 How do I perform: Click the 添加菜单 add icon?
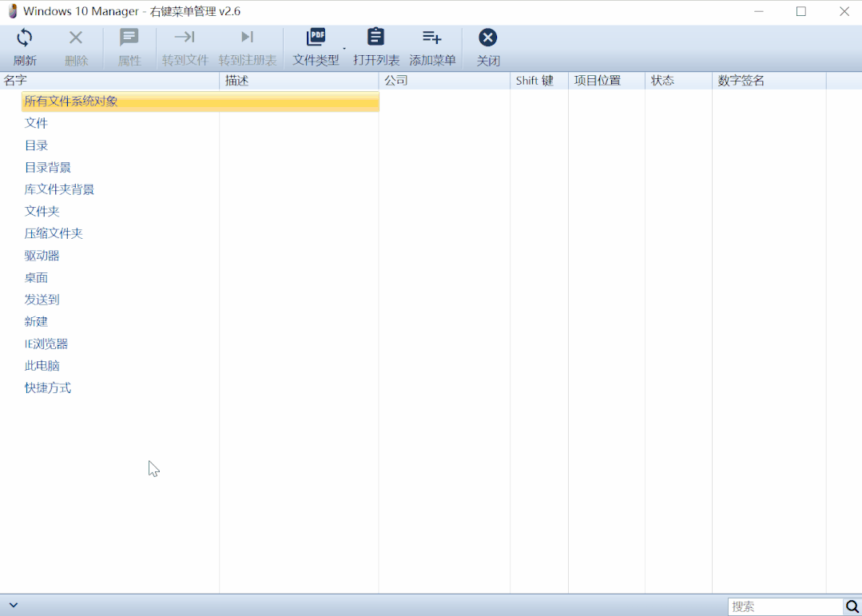432,38
